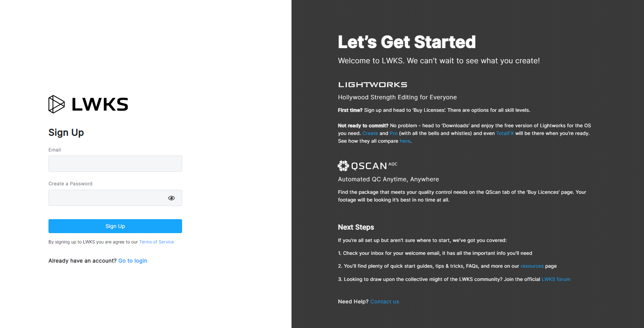Click the 'here' comparison link
644x328 pixels.
click(405, 141)
